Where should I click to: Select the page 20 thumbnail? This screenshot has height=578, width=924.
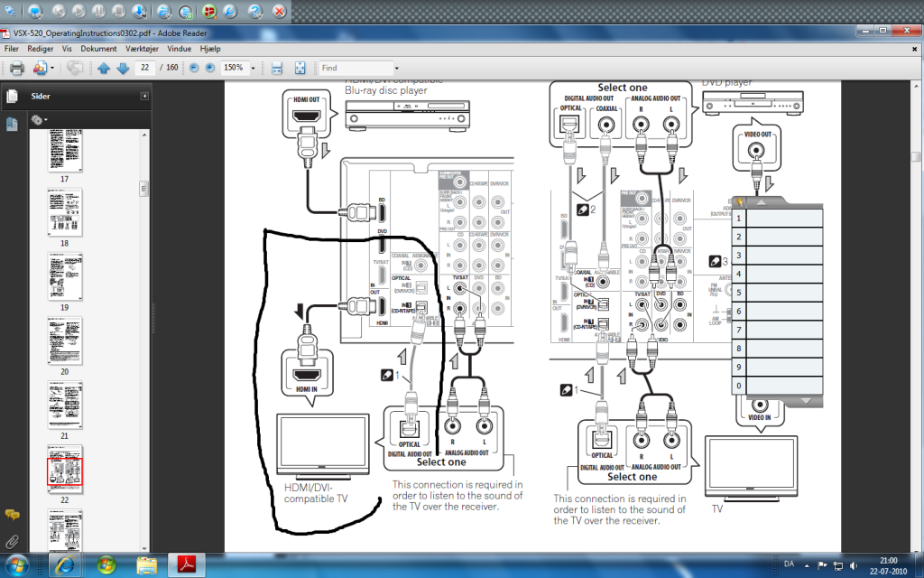pyautogui.click(x=65, y=340)
